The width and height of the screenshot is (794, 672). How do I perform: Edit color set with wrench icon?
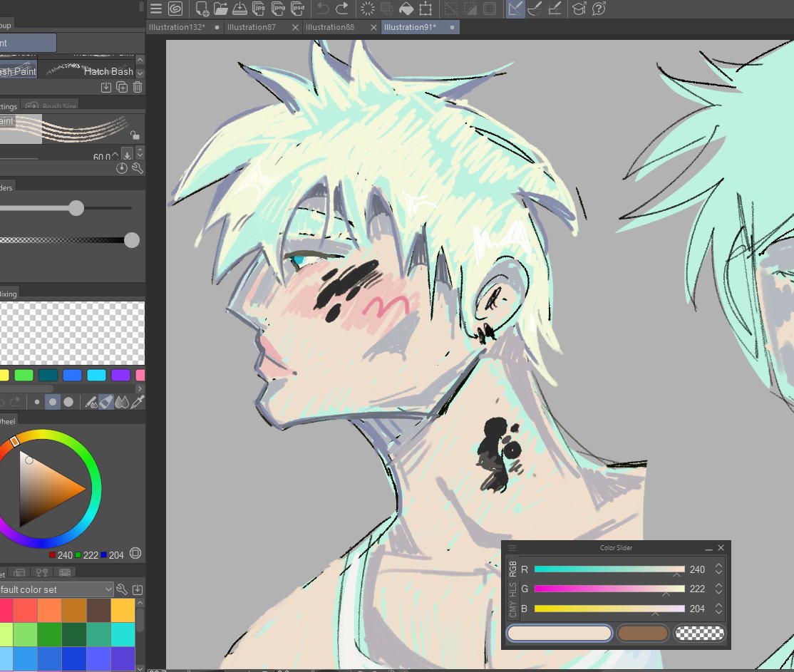(x=122, y=589)
